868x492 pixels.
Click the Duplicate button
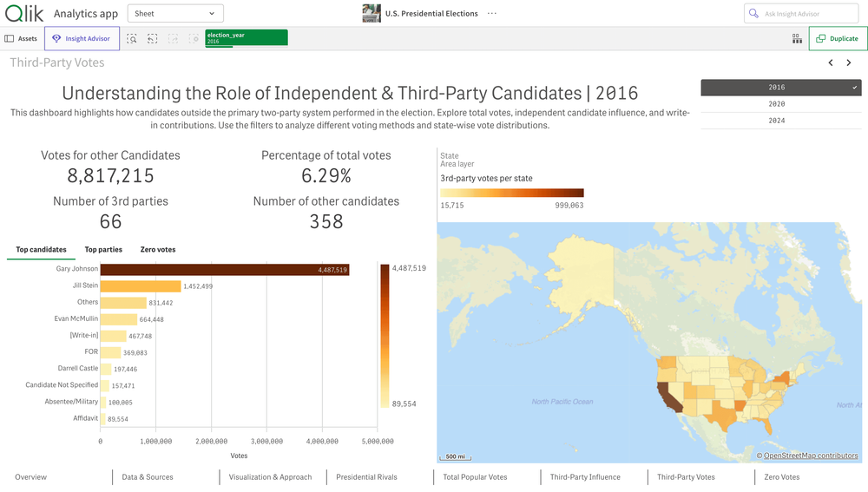(838, 39)
